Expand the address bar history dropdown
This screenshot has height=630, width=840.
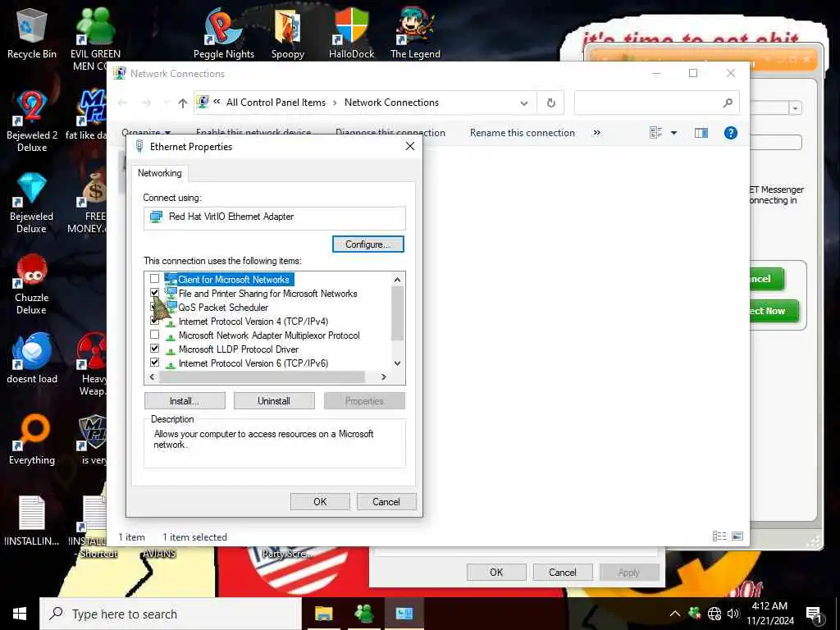pyautogui.click(x=524, y=103)
